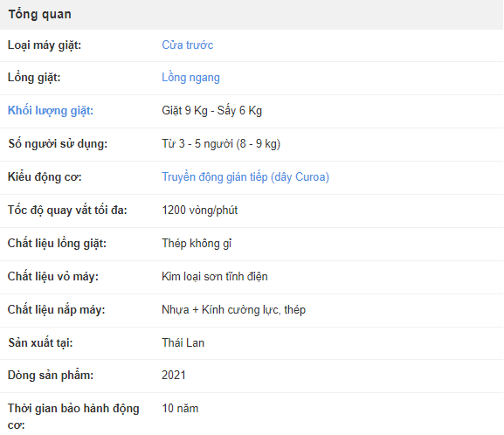Select the Nhựa + Kính cường lực, thép value
Image resolution: width=504 pixels, height=435 pixels.
(x=234, y=310)
